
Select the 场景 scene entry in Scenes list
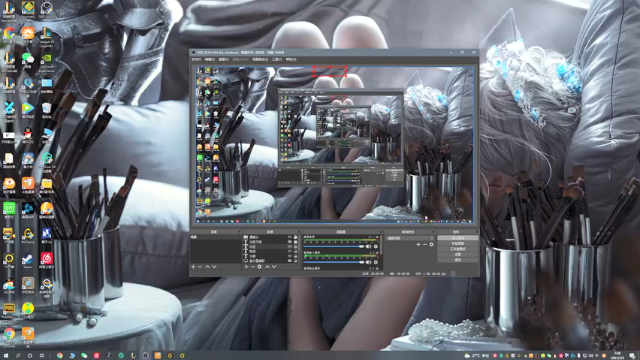pos(216,237)
